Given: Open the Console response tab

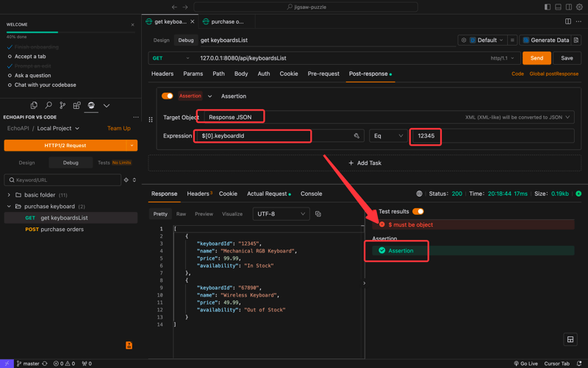Looking at the screenshot, I should (x=311, y=194).
